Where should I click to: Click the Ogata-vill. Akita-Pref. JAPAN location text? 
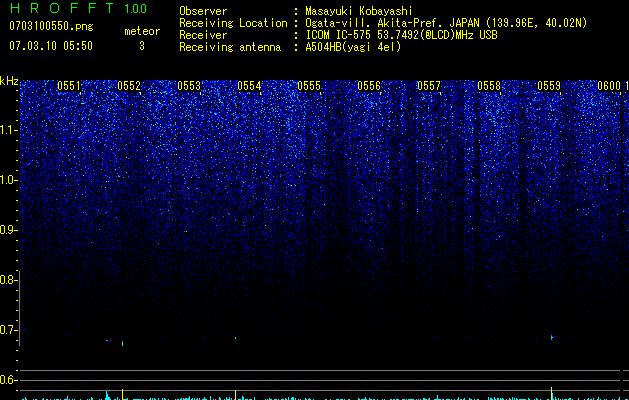pyautogui.click(x=446, y=23)
